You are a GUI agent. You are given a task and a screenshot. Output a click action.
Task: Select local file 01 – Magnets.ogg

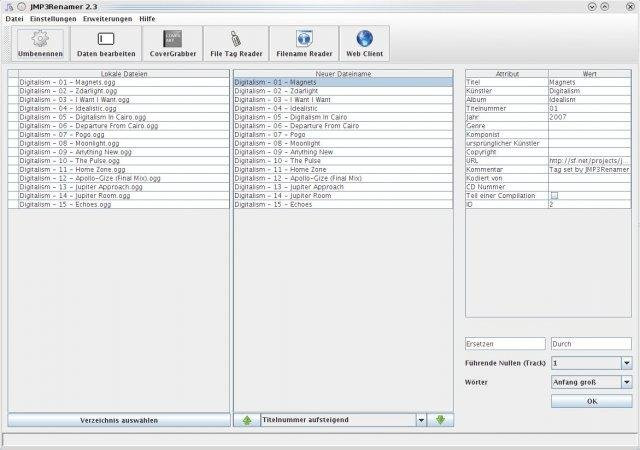point(124,82)
